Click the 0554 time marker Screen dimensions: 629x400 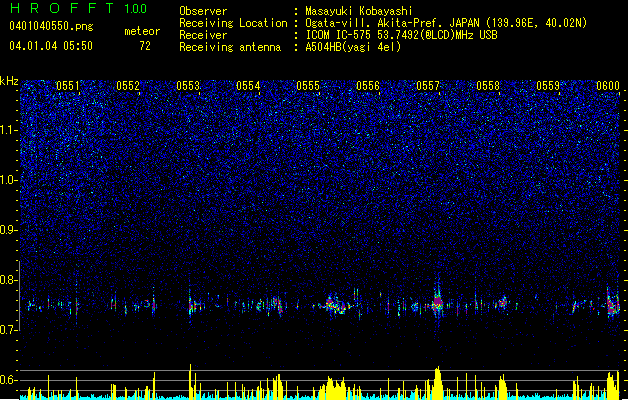pyautogui.click(x=248, y=86)
